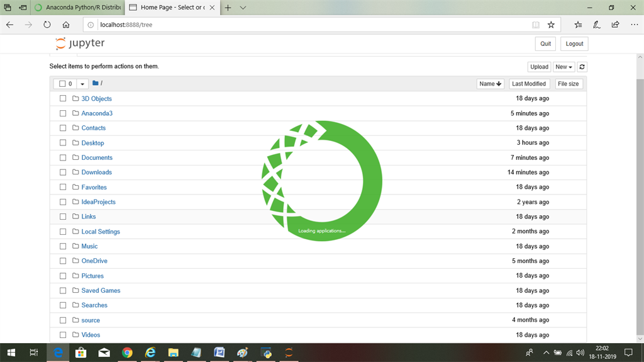The height and width of the screenshot is (362, 644).
Task: Sort files by Last Modified
Action: pos(529,84)
